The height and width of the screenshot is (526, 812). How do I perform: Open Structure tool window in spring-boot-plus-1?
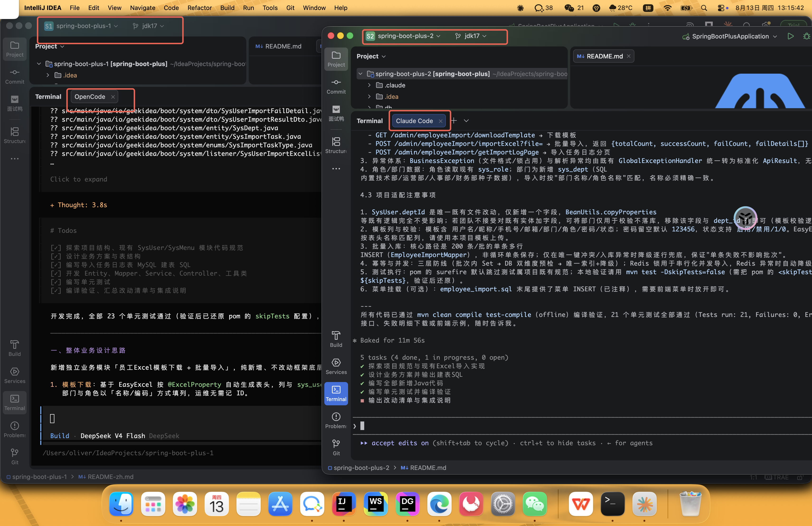click(15, 135)
